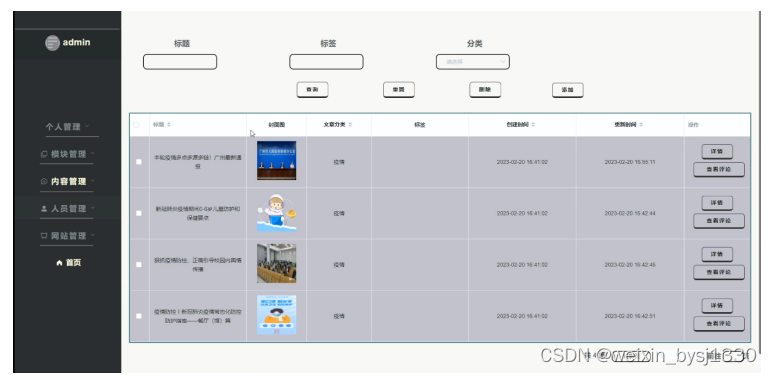Click the meeting room cover thumbnail
Image resolution: width=772 pixels, height=375 pixels.
(x=277, y=263)
